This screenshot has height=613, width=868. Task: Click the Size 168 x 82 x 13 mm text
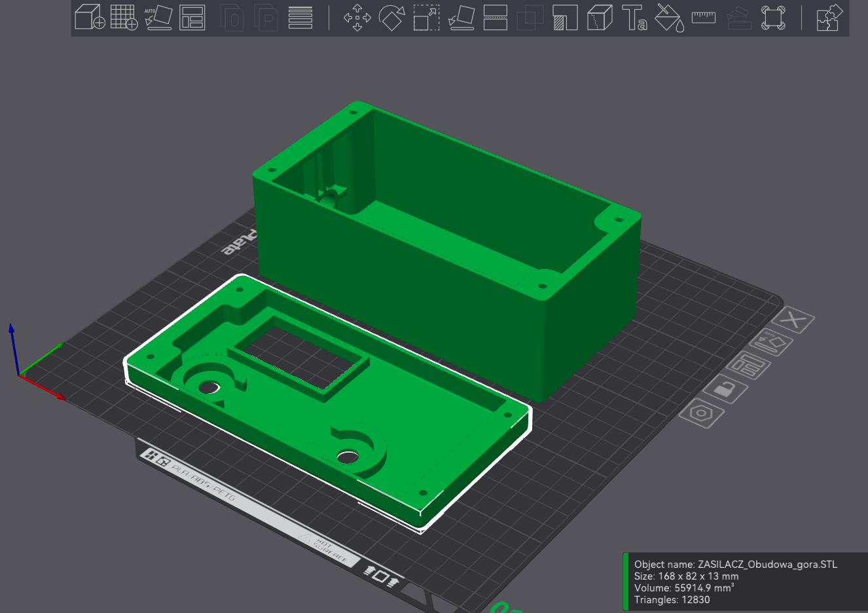tap(686, 576)
